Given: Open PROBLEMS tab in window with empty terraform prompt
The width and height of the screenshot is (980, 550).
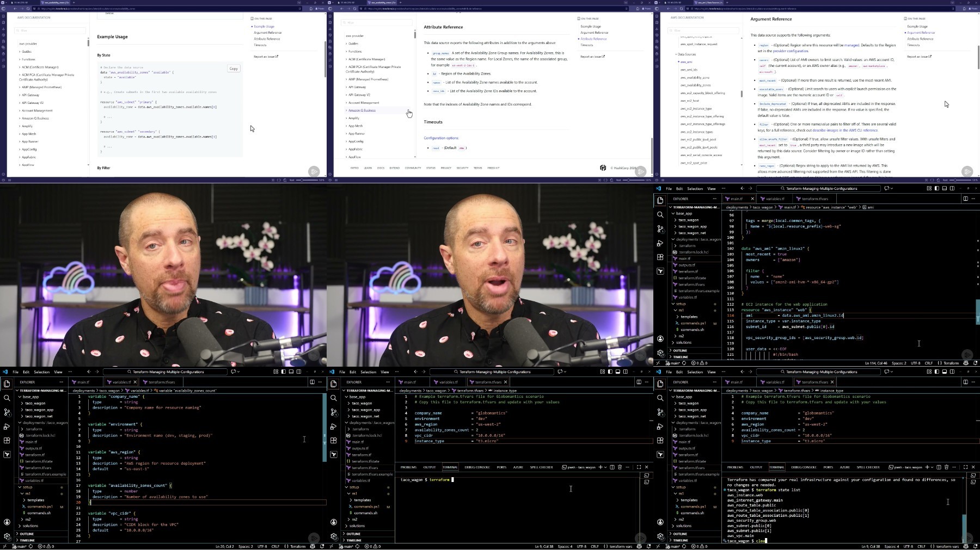Looking at the screenshot, I should pos(408,467).
